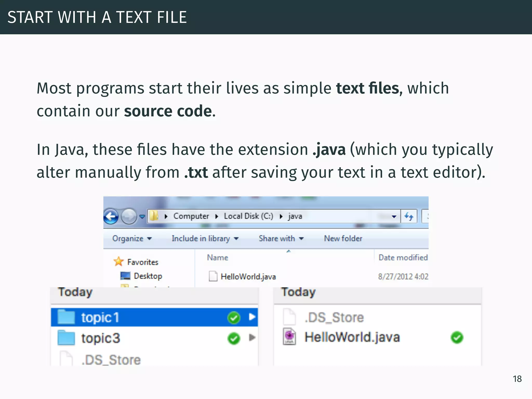532x399 pixels.
Task: Click the HelloWorld.java purple Java file icon
Action: [x=289, y=337]
